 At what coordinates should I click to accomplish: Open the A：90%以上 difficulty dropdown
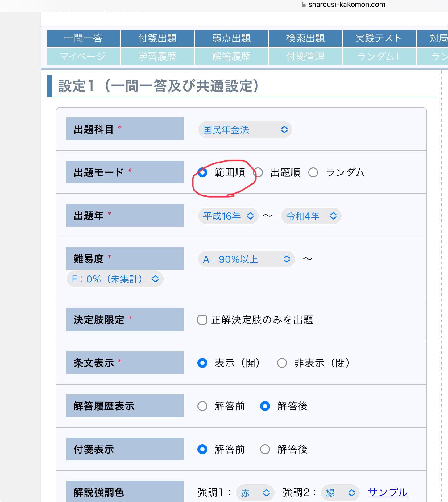point(246,259)
